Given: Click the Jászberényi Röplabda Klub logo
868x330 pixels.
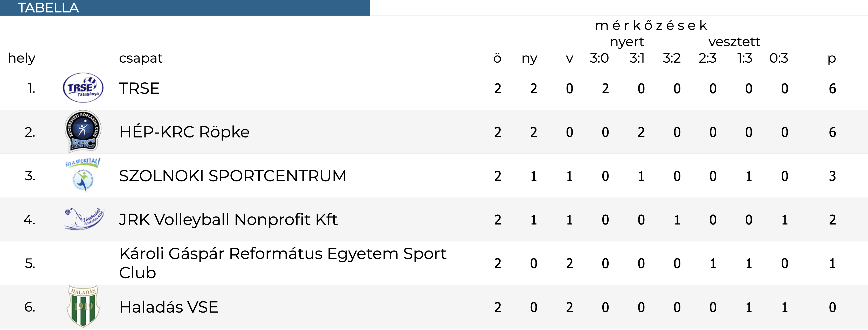Looking at the screenshot, I should click(x=84, y=219).
